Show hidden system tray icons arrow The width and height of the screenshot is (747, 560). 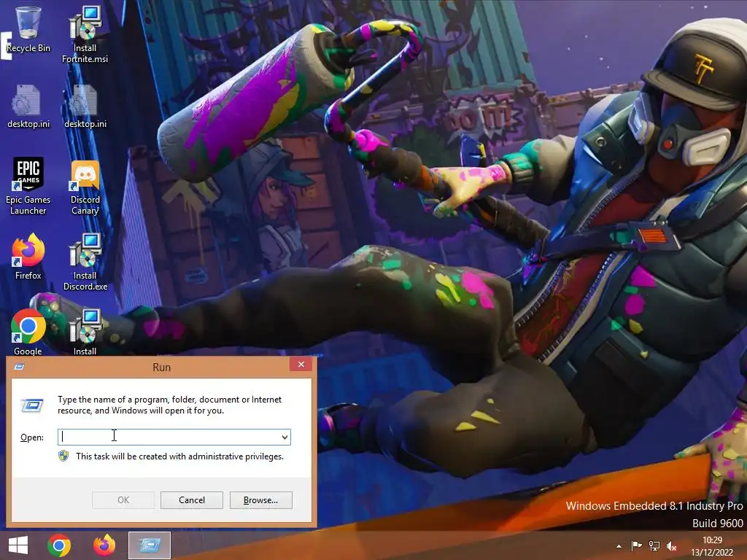click(619, 546)
